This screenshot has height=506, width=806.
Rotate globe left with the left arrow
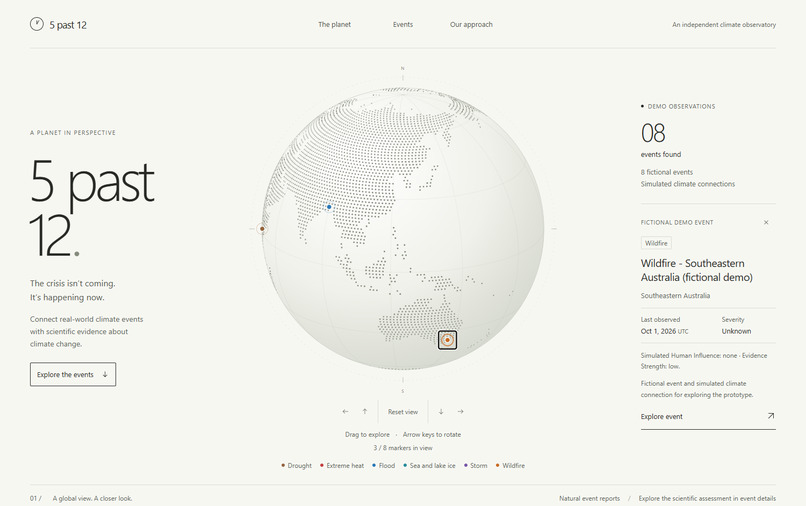[x=345, y=411]
